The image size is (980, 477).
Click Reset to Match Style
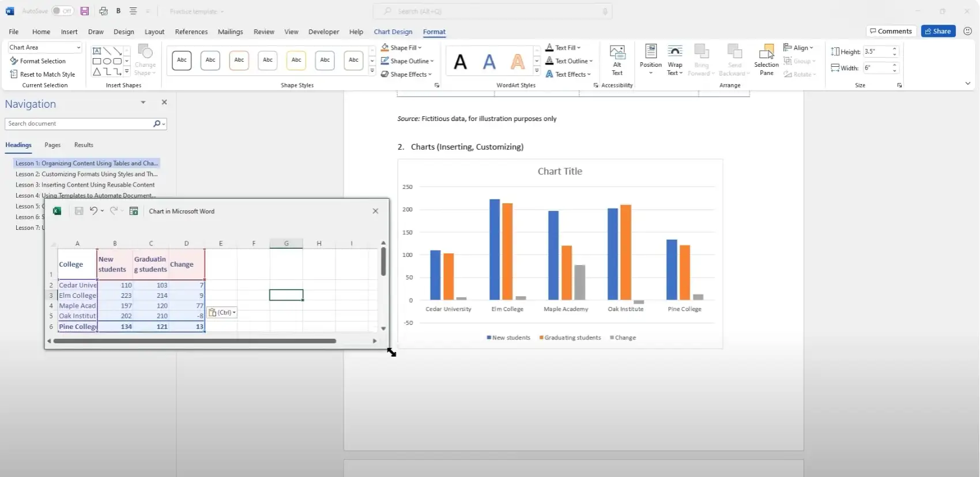pyautogui.click(x=43, y=74)
